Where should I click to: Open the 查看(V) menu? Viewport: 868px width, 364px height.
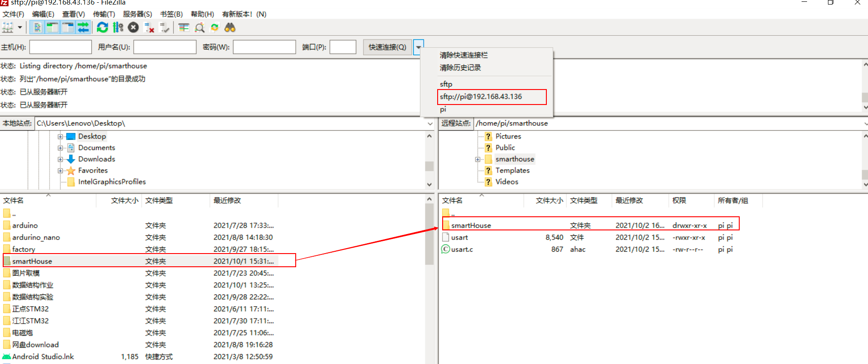point(74,14)
